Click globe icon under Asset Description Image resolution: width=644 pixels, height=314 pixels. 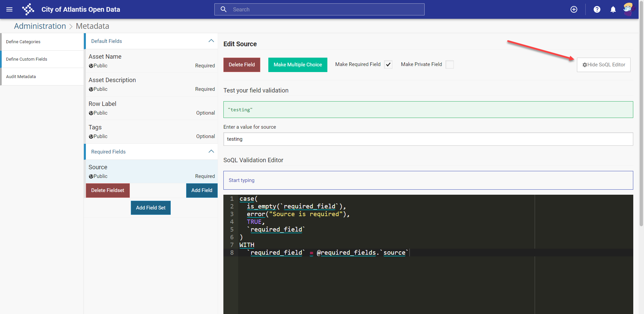click(91, 89)
